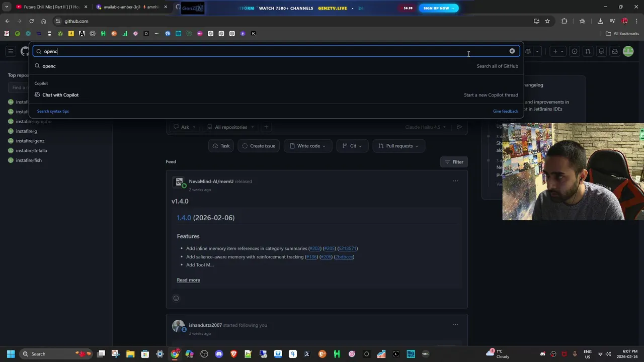This screenshot has height=362, width=644.
Task: Click the GitHub search input field
Action: pos(276,51)
